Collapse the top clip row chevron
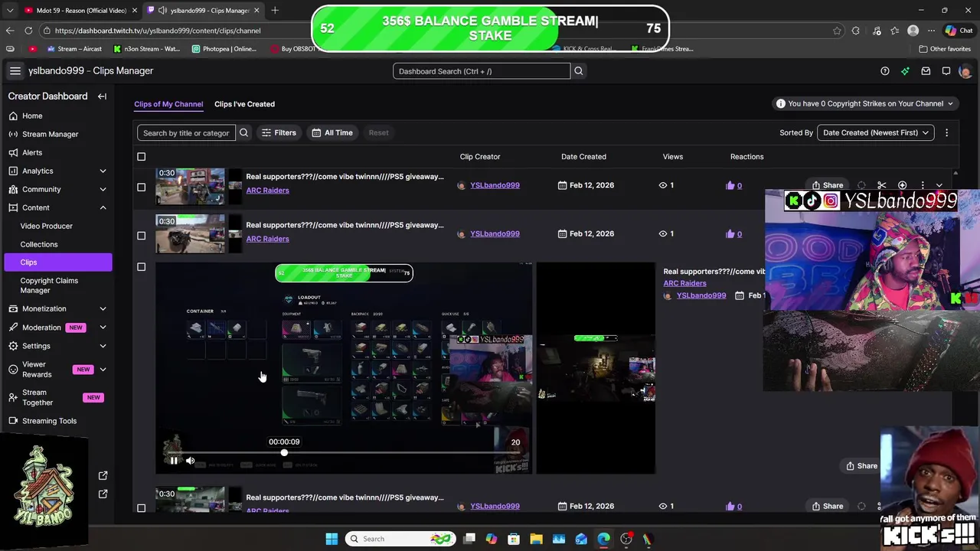 (939, 185)
